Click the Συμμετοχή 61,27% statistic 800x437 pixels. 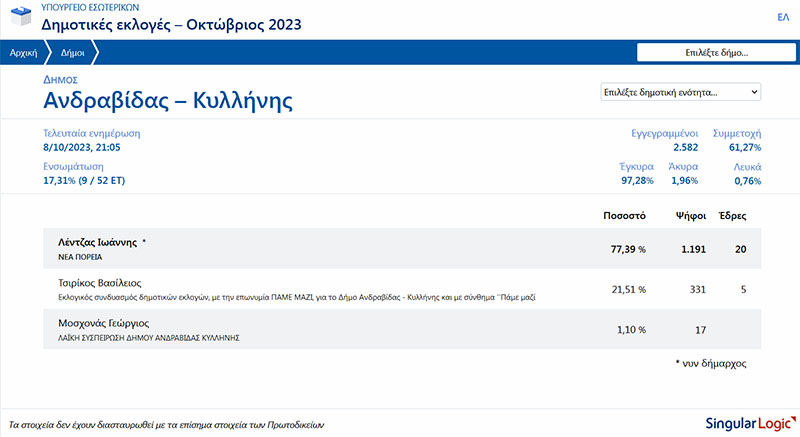[737, 140]
